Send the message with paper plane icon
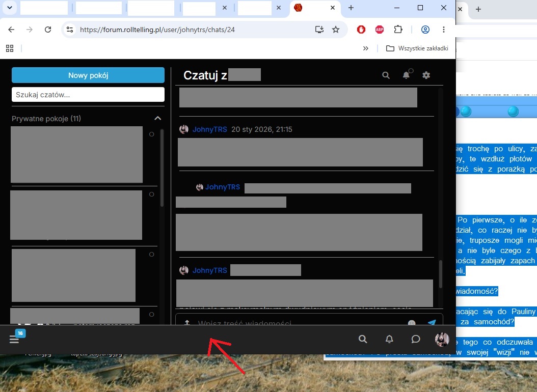537x392 pixels. click(432, 323)
